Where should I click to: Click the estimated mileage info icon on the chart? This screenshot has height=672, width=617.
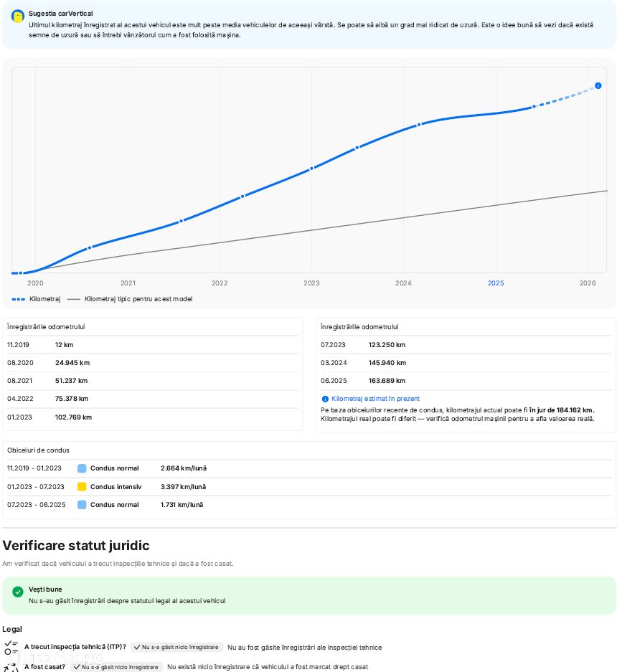coord(598,86)
